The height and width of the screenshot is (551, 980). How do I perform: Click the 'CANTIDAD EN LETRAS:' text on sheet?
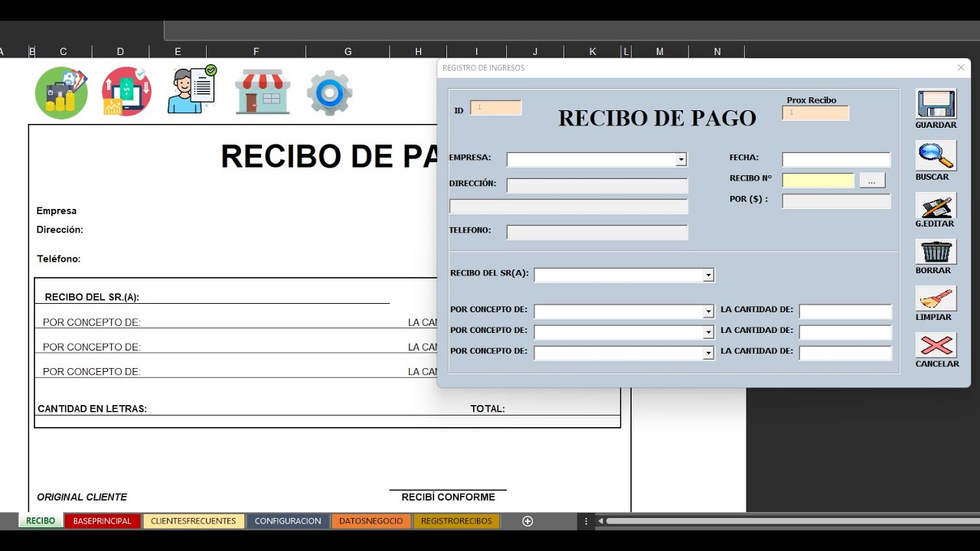point(92,409)
